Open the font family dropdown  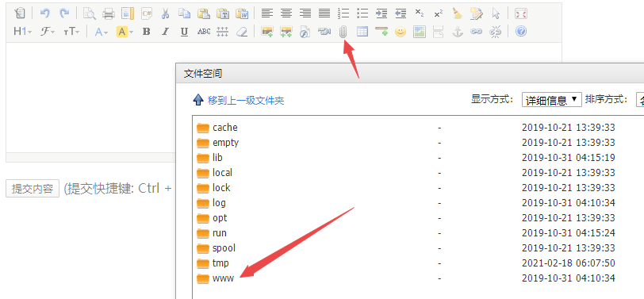coord(48,32)
